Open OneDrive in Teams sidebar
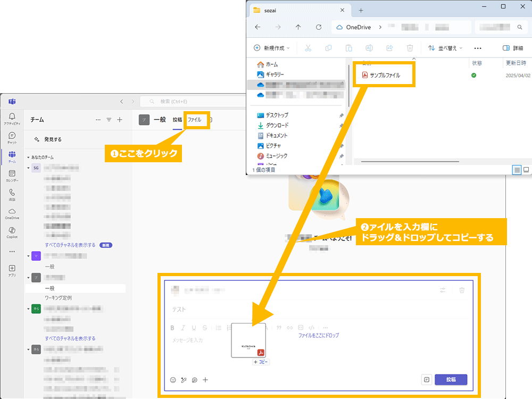The image size is (532, 399). tap(12, 214)
